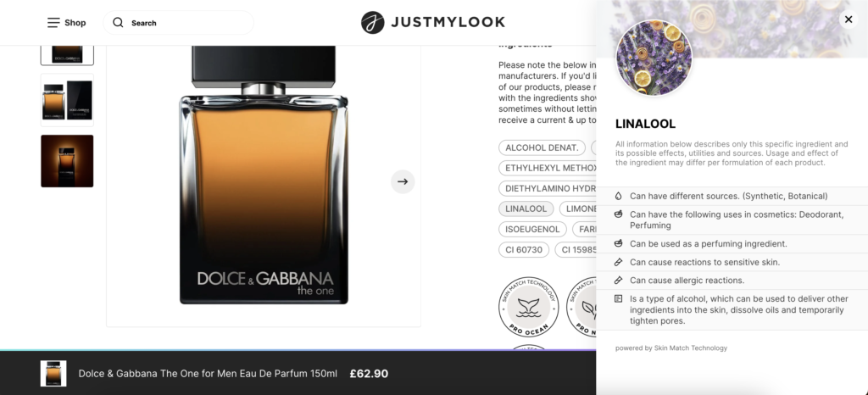Select the bottle and box thumbnail
The width and height of the screenshot is (868, 395).
67,100
